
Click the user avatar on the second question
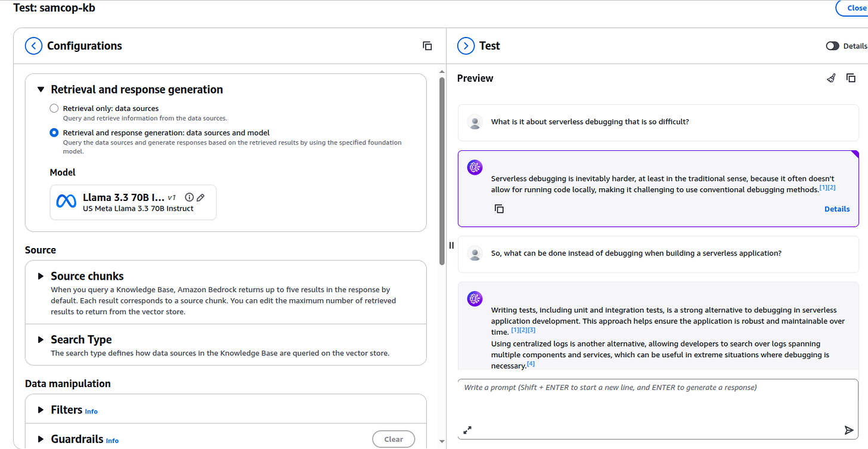click(475, 253)
